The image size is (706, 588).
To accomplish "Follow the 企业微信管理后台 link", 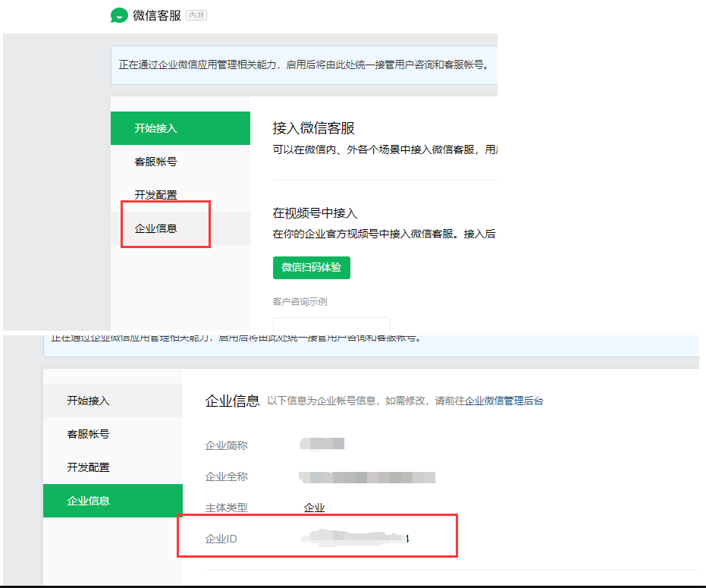I will tap(504, 401).
